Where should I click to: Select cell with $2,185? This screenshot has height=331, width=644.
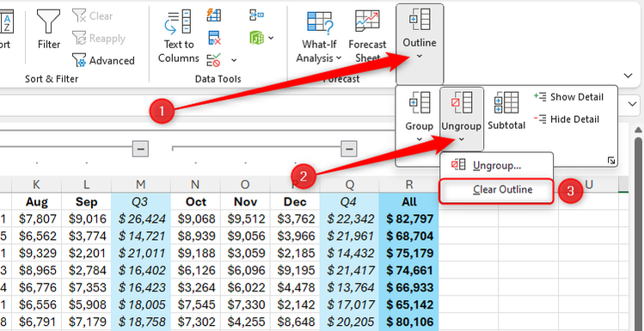tap(295, 253)
